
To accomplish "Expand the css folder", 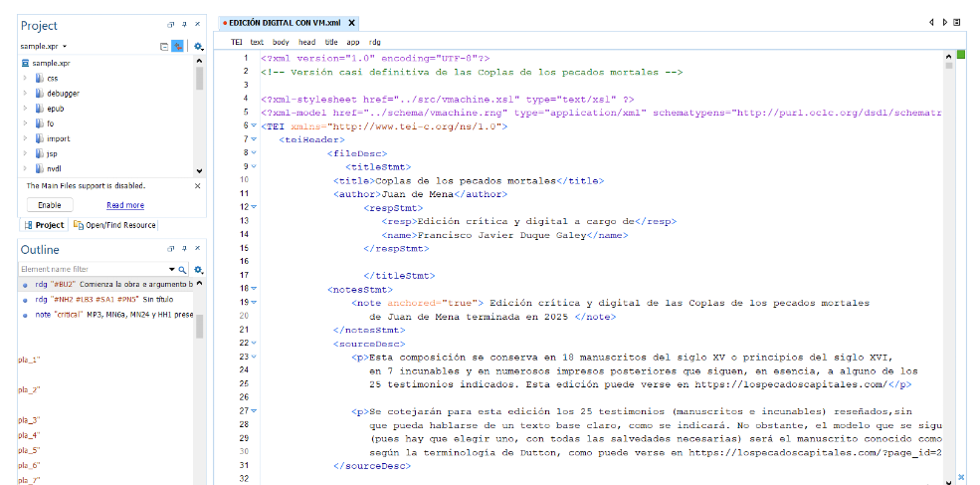I will [25, 79].
